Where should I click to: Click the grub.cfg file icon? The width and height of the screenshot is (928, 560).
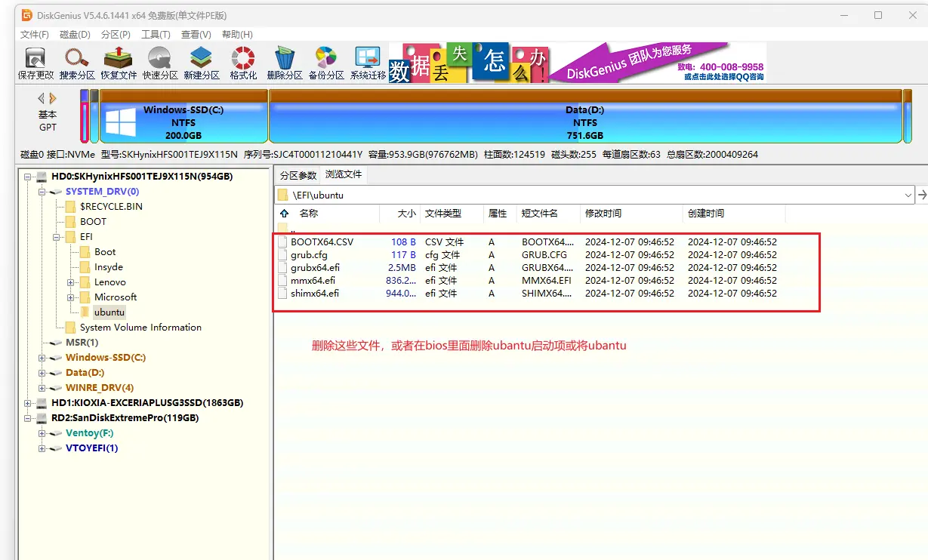282,255
